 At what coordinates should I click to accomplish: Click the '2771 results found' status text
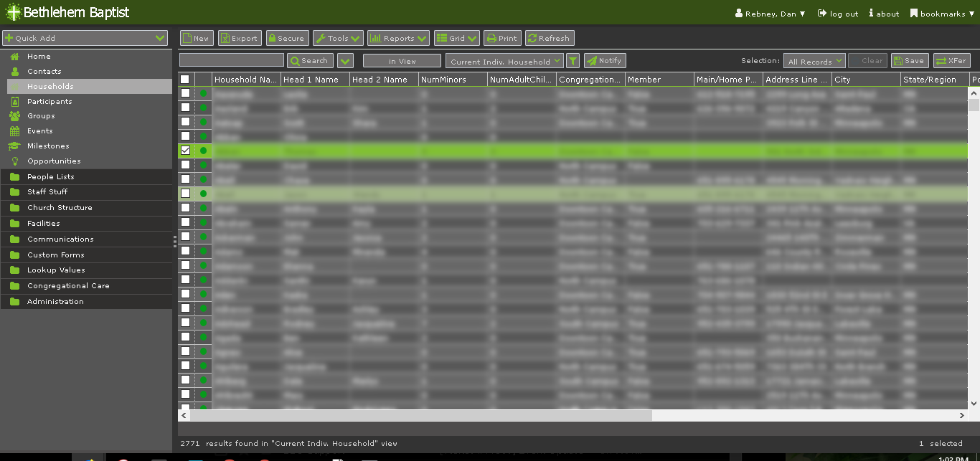288,444
